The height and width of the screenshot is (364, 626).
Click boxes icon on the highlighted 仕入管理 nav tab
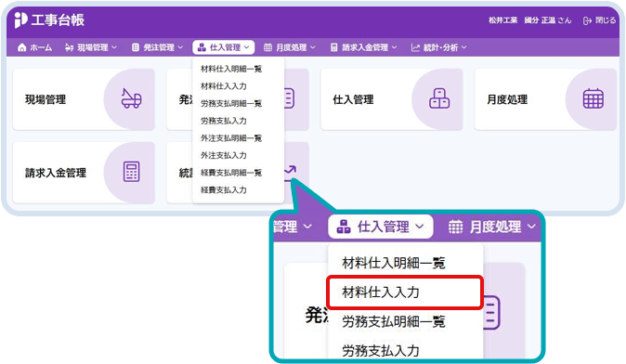(x=202, y=47)
